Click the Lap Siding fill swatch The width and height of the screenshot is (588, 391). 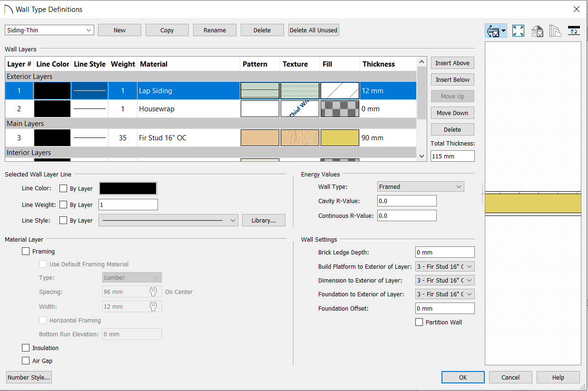(x=340, y=90)
